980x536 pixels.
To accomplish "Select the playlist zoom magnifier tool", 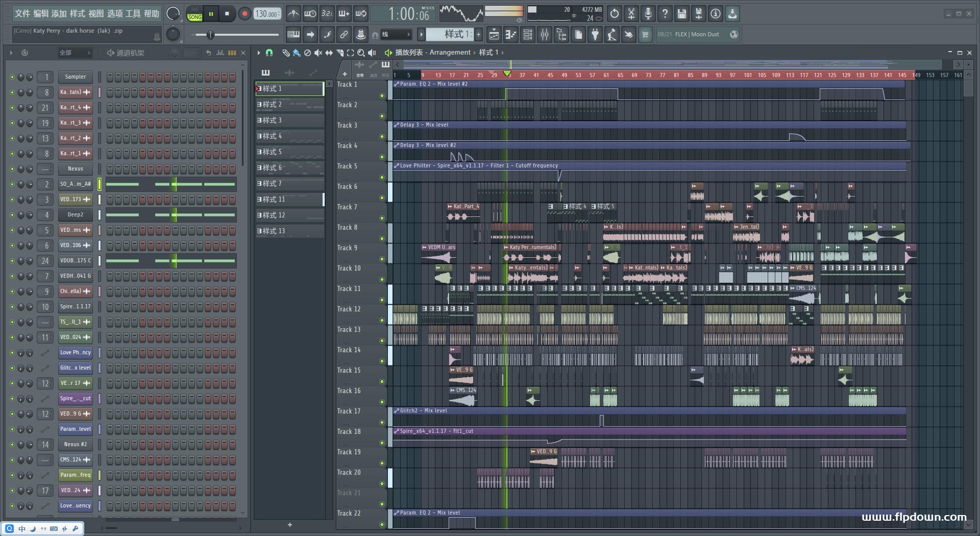I will (361, 53).
